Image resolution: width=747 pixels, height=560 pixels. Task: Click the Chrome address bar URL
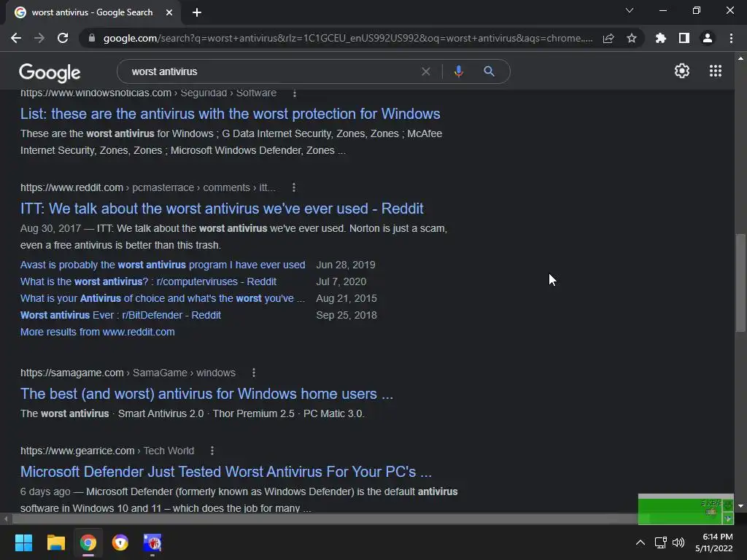coord(348,38)
